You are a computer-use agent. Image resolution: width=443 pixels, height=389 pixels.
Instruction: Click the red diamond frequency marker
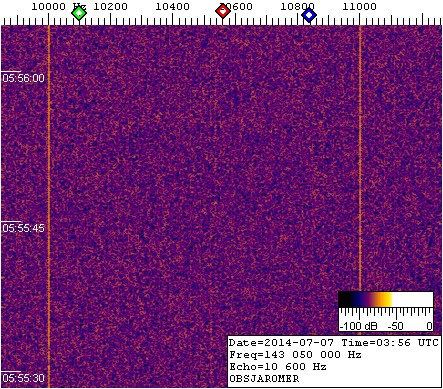point(223,12)
